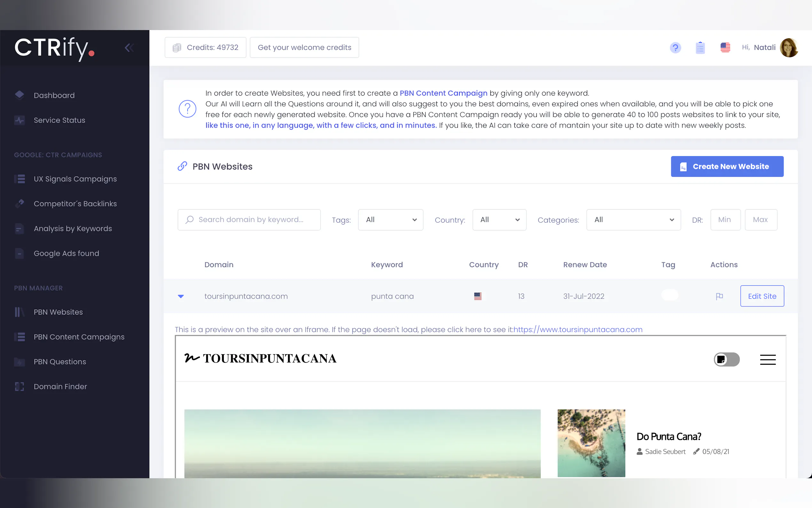
Task: Open the hamburger menu in site preview
Action: click(768, 360)
